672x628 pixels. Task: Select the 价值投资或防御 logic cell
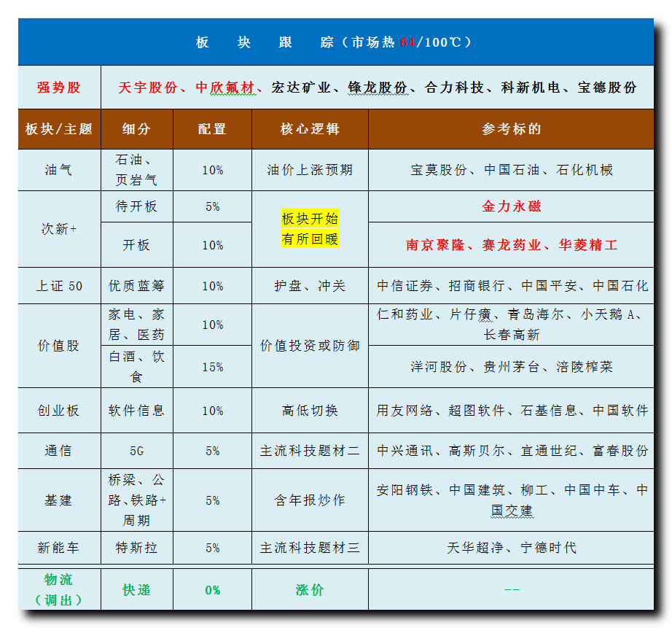coord(310,346)
